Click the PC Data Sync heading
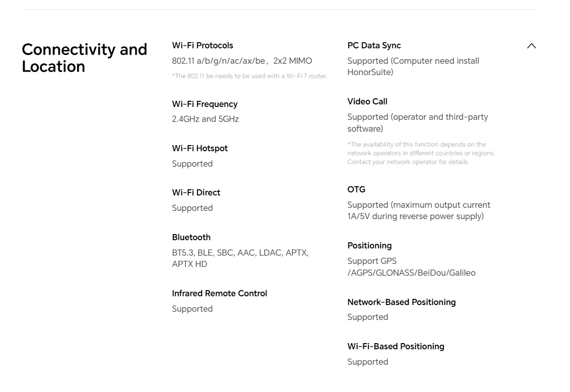 click(374, 45)
